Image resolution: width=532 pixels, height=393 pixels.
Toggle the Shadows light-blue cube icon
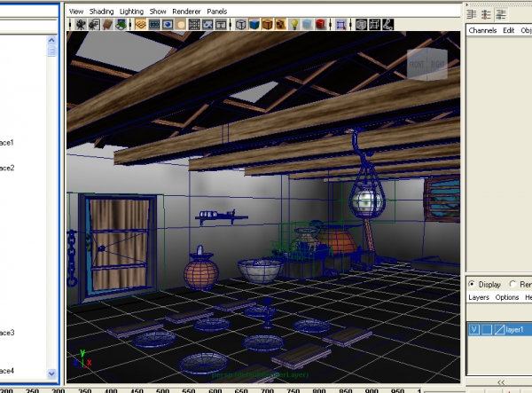307,25
